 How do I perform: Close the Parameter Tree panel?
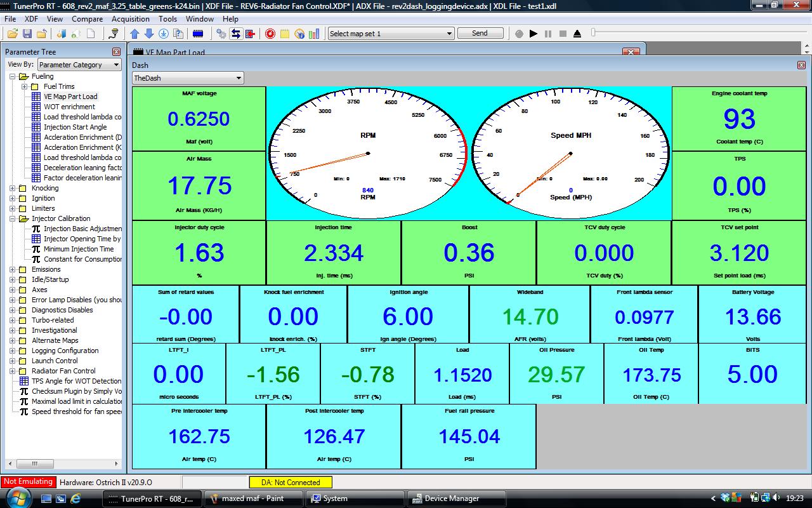click(x=116, y=52)
